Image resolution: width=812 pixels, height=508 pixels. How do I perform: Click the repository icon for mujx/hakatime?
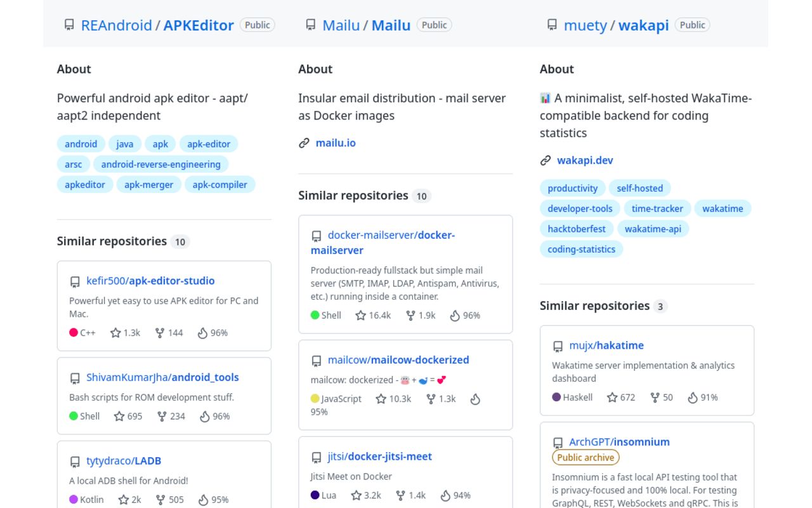pyautogui.click(x=558, y=345)
